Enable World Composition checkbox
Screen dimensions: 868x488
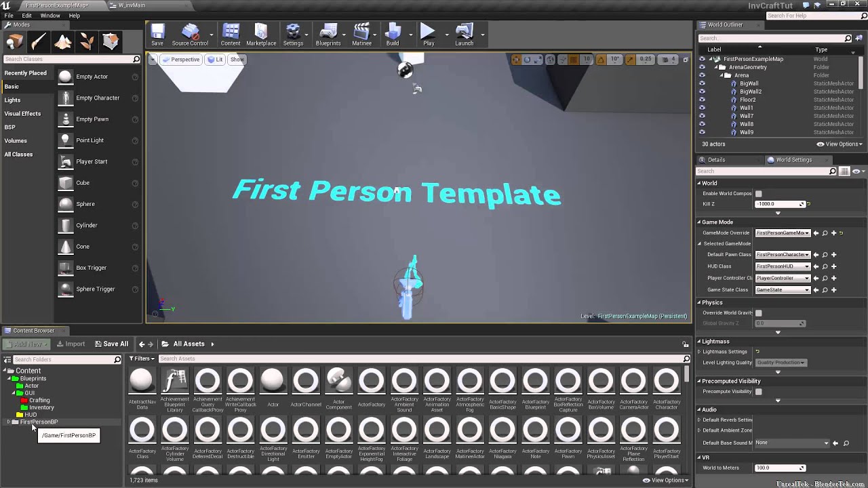[759, 194]
